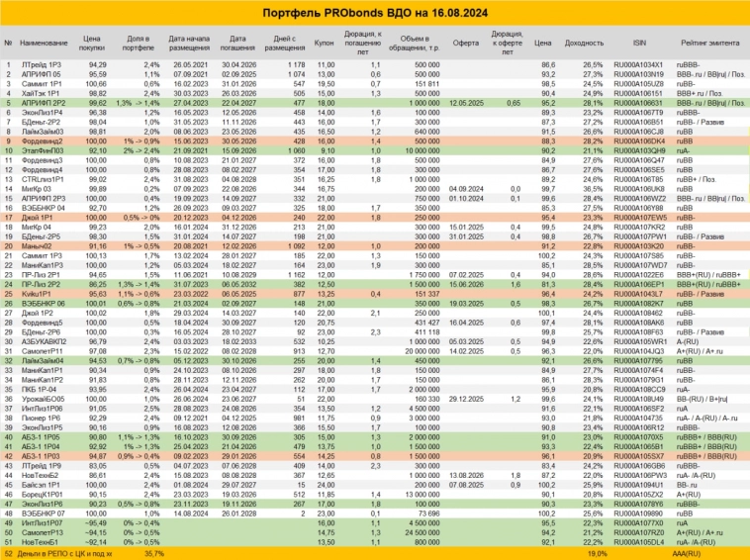Viewport: 750px width, 560px height.
Task: Select the 'НовТехнБ1' bond name
Action: [x=41, y=543]
